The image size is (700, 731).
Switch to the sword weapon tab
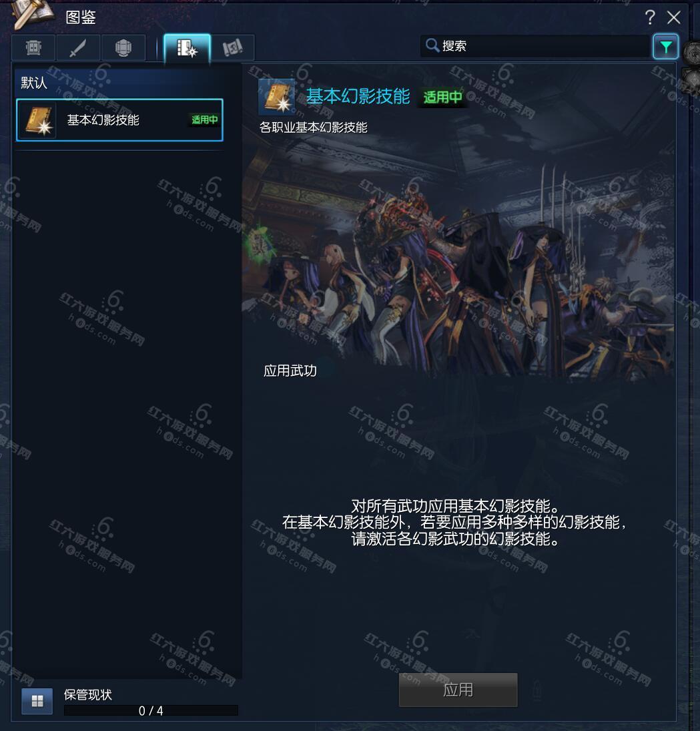pyautogui.click(x=78, y=47)
